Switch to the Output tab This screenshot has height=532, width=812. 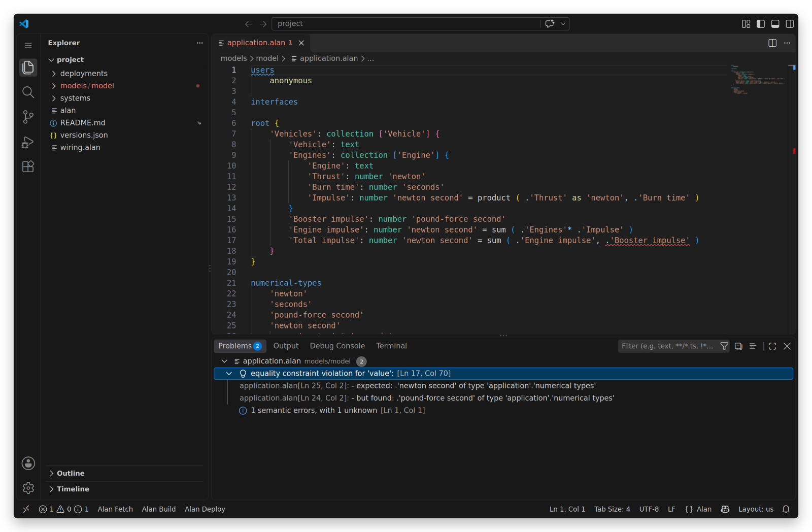(x=286, y=346)
